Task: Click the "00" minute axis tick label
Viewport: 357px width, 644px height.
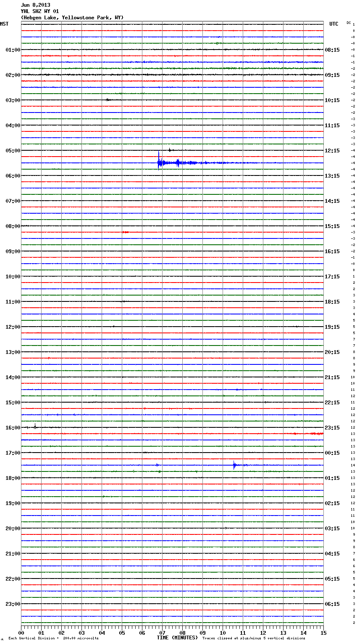Action: click(21, 633)
